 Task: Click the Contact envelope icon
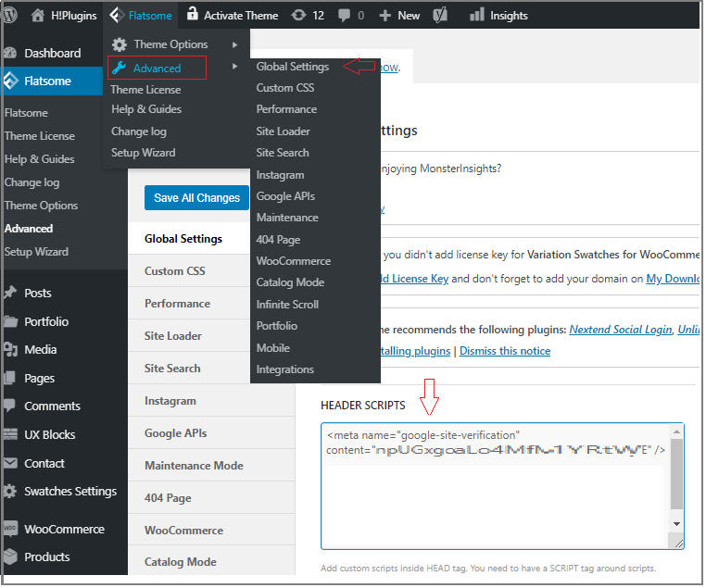click(x=10, y=463)
